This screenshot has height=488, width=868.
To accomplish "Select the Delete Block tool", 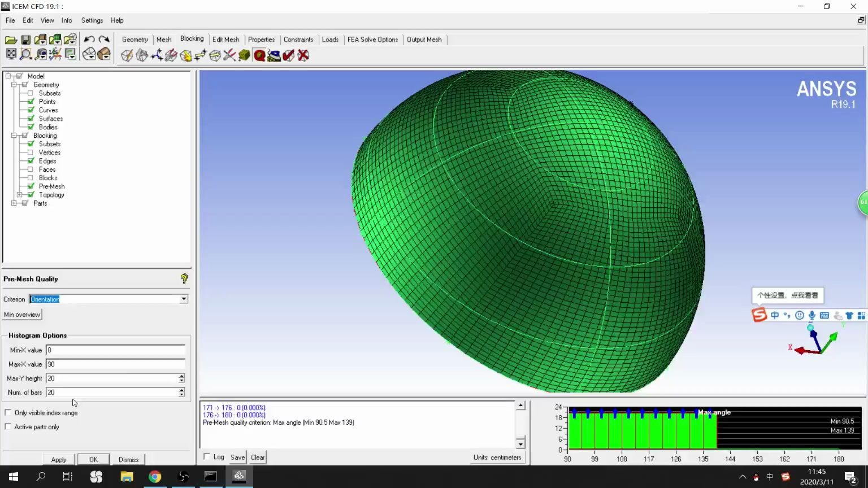I will click(303, 55).
